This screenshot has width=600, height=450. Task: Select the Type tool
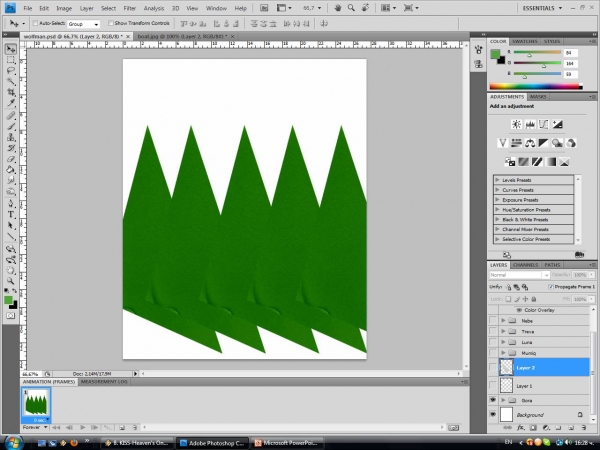11,214
